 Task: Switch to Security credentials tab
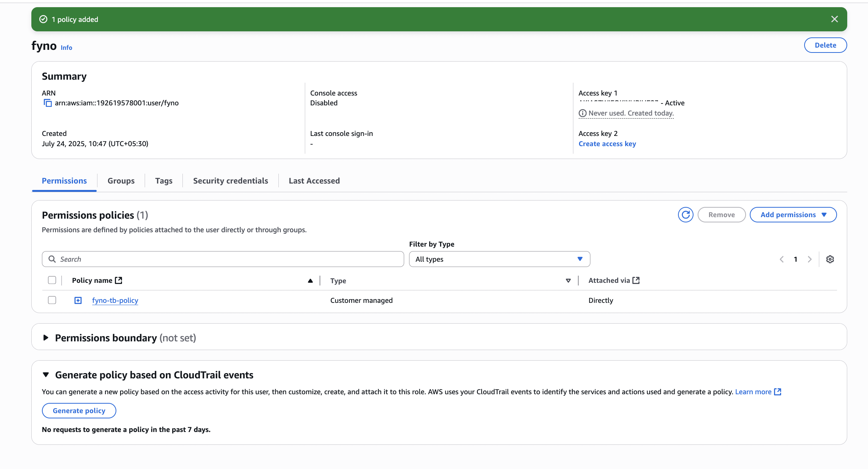point(230,181)
